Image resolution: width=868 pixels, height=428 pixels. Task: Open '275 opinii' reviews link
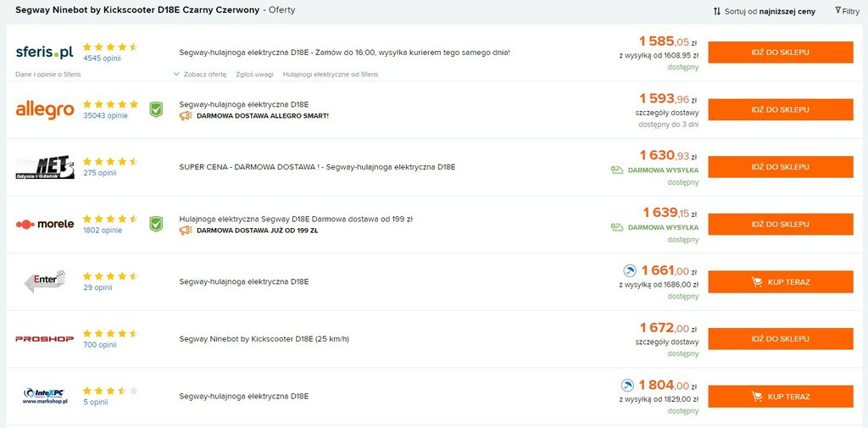tap(100, 173)
